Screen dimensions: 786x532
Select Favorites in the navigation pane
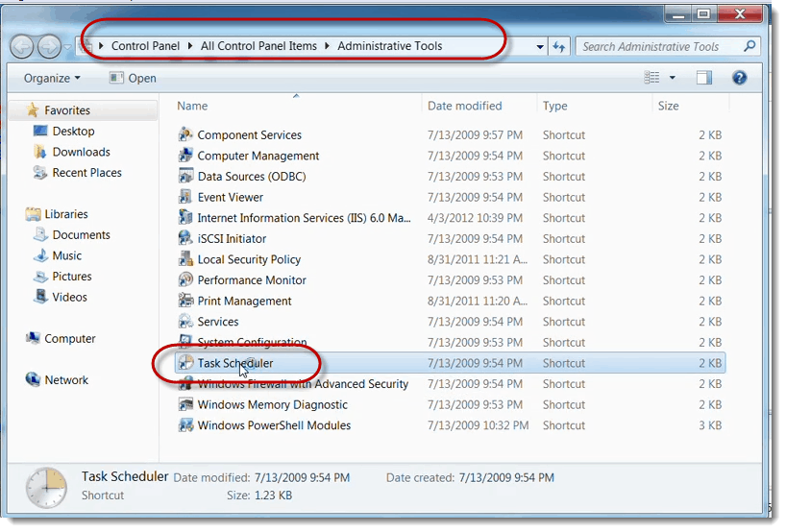pos(67,110)
